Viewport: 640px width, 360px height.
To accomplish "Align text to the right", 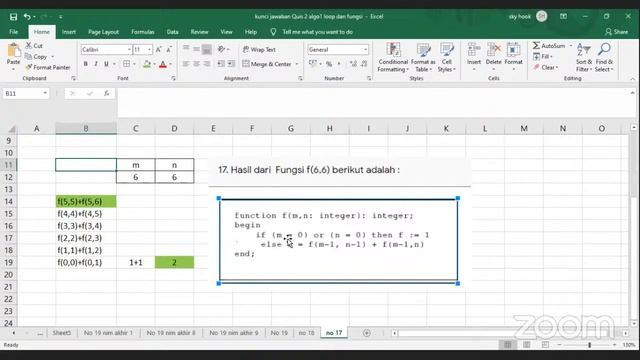I will point(207,64).
